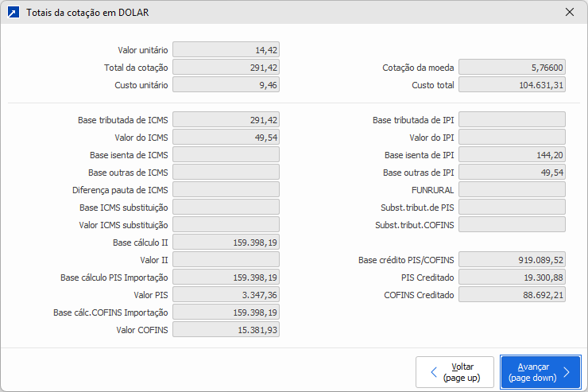588x392 pixels.
Task: Focus the Cotação da moeda field
Action: click(512, 68)
